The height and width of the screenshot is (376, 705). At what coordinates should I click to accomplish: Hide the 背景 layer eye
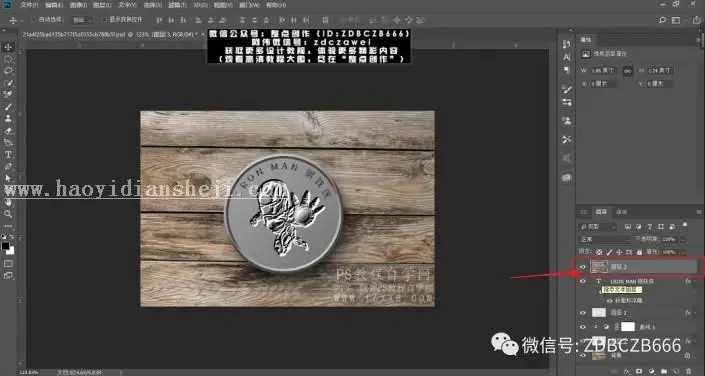583,356
